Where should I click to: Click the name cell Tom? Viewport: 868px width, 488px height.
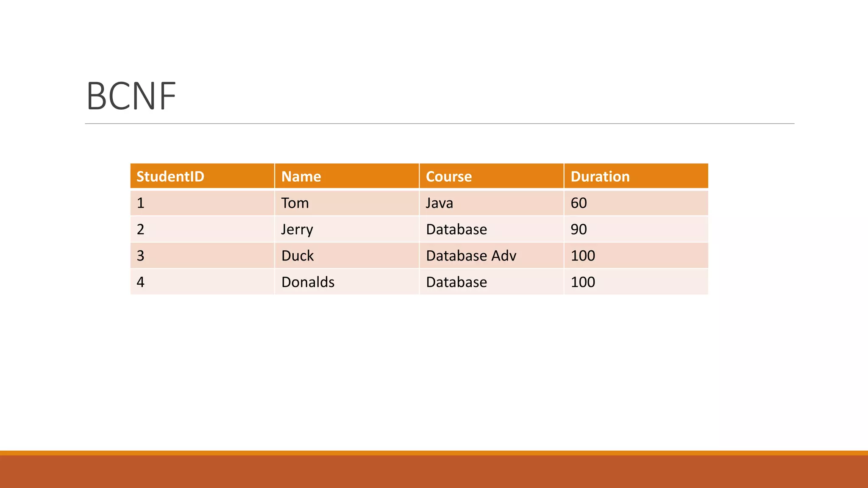pos(347,203)
